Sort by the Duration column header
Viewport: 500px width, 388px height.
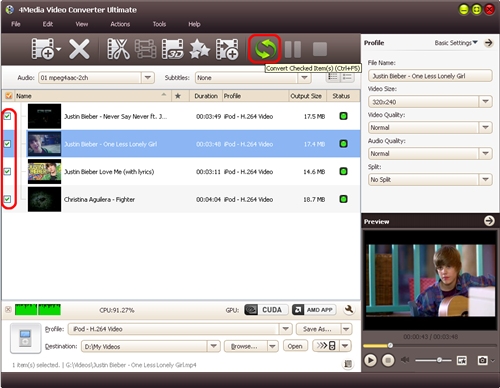[x=206, y=96]
